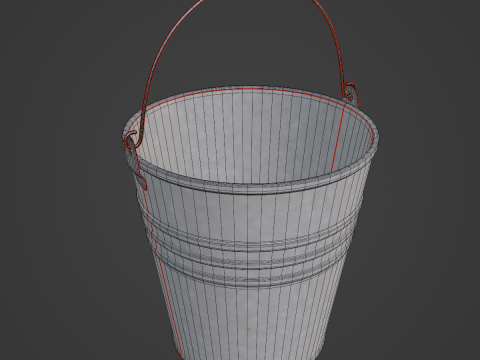Screen dimensions: 480x360
Task: Select the red seam edge inside bucket
Action: coord(338,137)
